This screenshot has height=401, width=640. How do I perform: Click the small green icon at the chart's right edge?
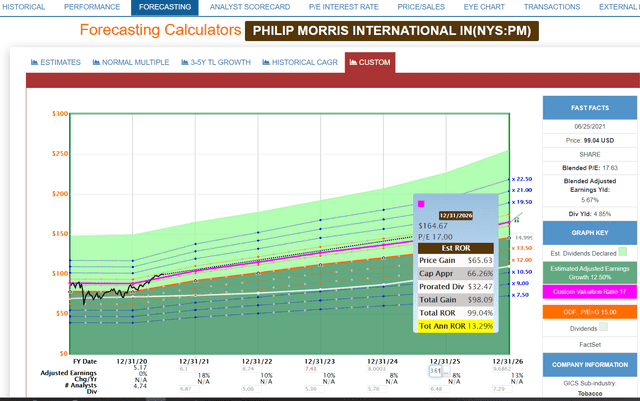tap(517, 220)
